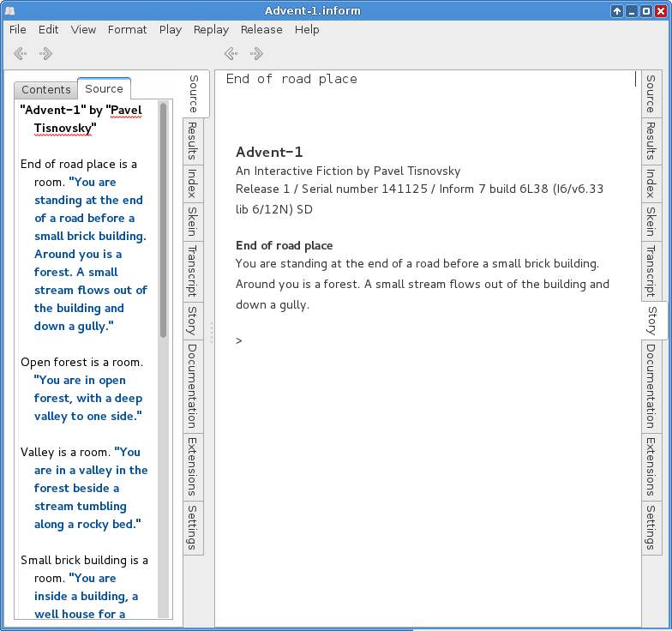Select left pane Settings tab

point(192,528)
